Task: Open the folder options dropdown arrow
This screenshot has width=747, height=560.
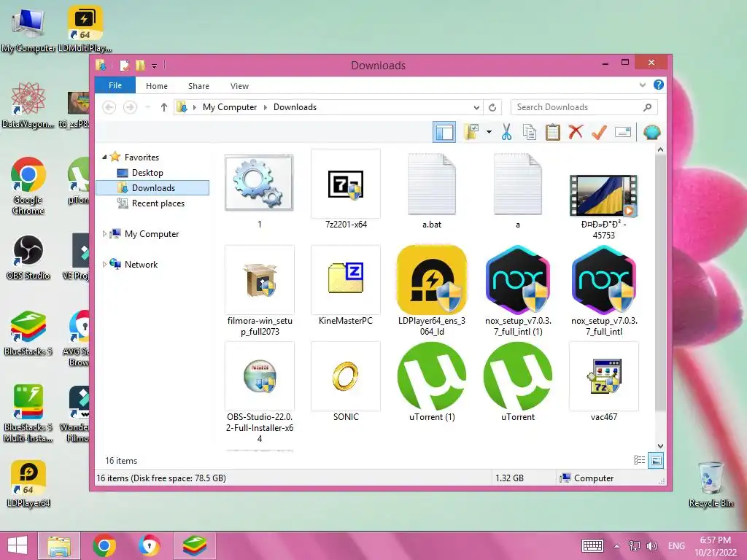Action: (x=489, y=132)
